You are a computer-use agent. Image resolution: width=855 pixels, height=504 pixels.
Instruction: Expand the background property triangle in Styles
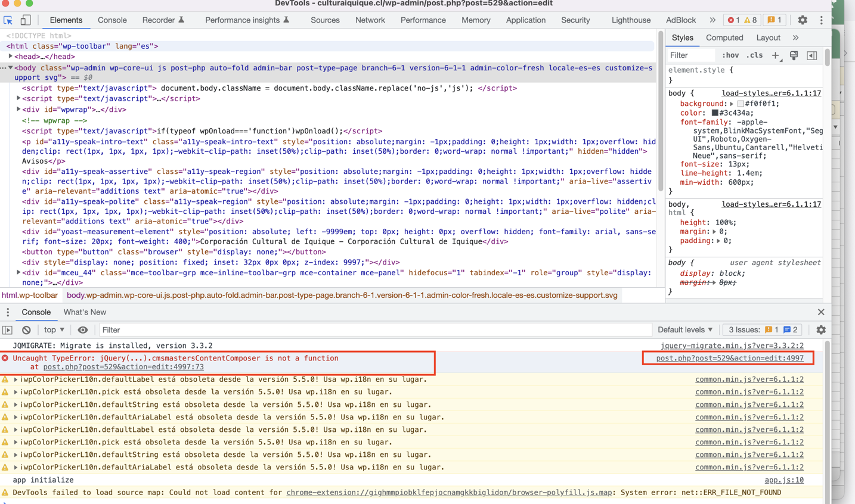(x=732, y=104)
